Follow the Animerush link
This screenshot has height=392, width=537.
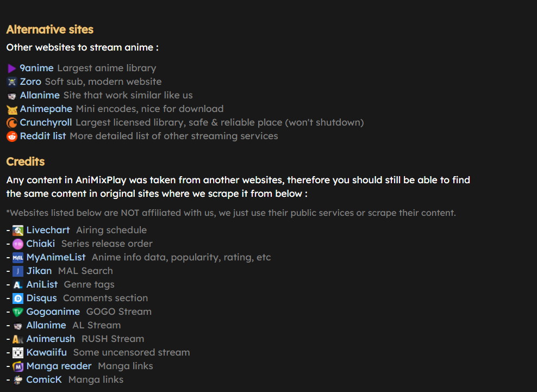[x=51, y=339]
